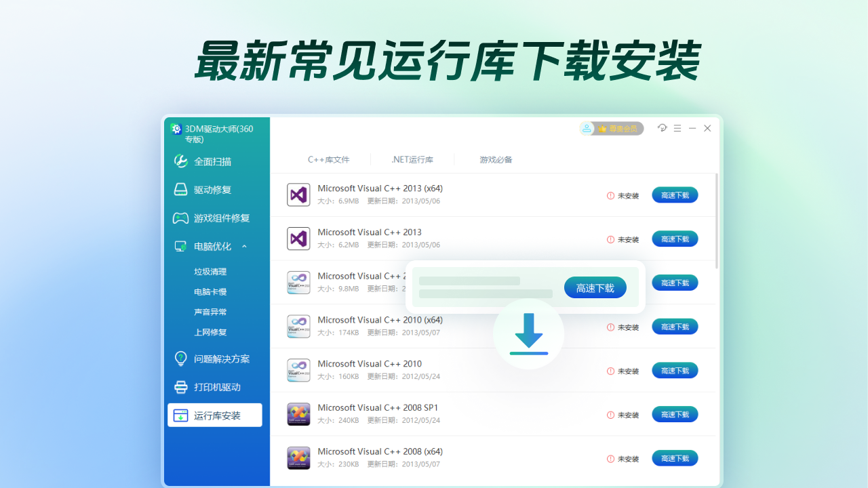The height and width of the screenshot is (488, 868).
Task: Click the 3DM驱动大师 app logo
Action: point(176,129)
